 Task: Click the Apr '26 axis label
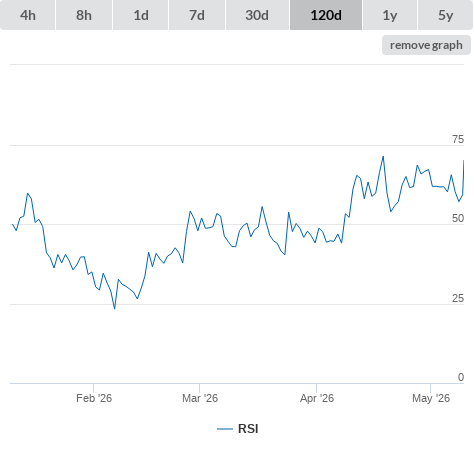point(317,398)
